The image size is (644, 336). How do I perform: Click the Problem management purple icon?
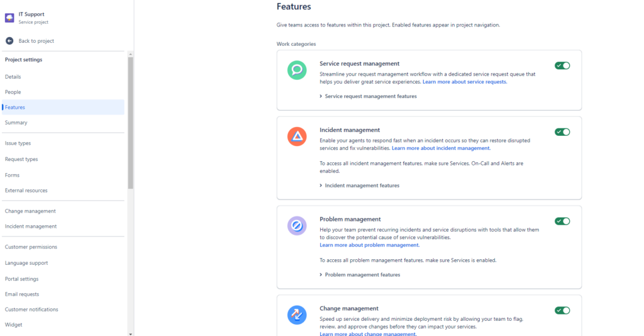297,225
